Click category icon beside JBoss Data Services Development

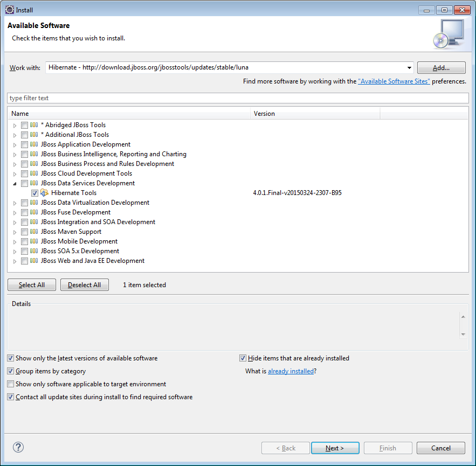[x=34, y=183]
